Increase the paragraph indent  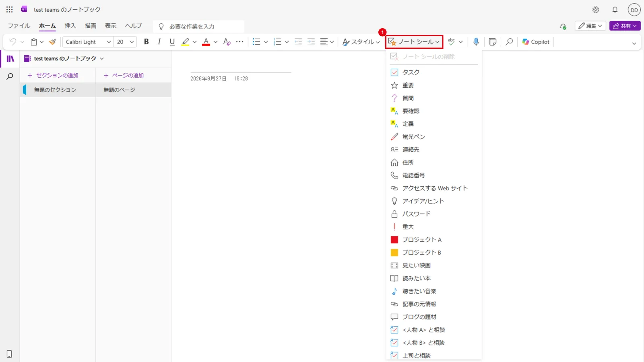coord(311,42)
